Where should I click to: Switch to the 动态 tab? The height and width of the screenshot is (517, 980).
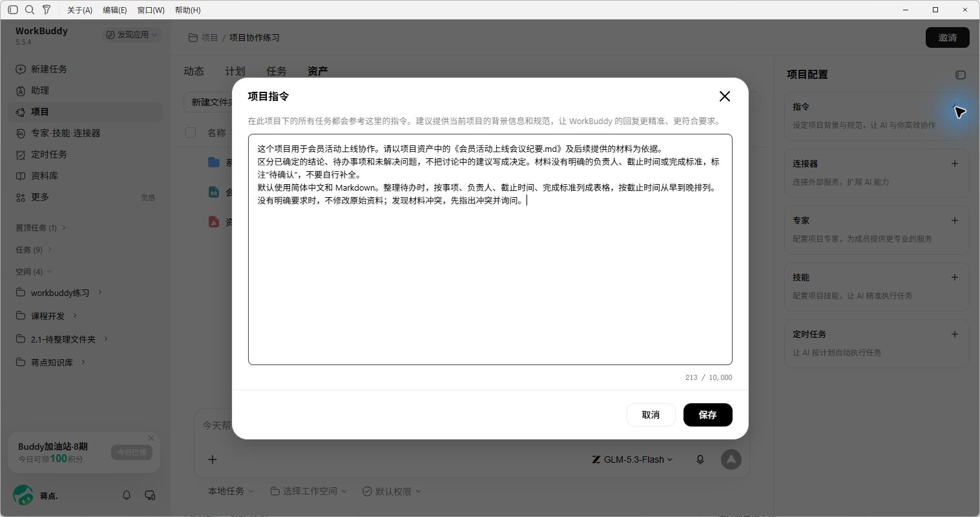point(194,71)
